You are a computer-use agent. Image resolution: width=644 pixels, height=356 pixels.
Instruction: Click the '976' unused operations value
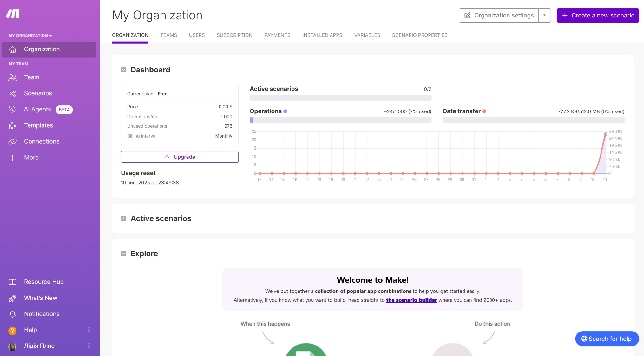point(228,126)
